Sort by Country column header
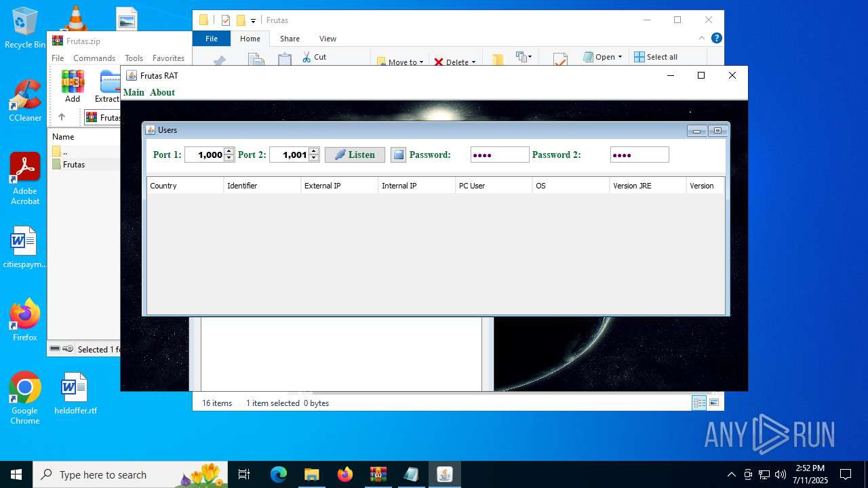The image size is (868, 488). (x=185, y=185)
